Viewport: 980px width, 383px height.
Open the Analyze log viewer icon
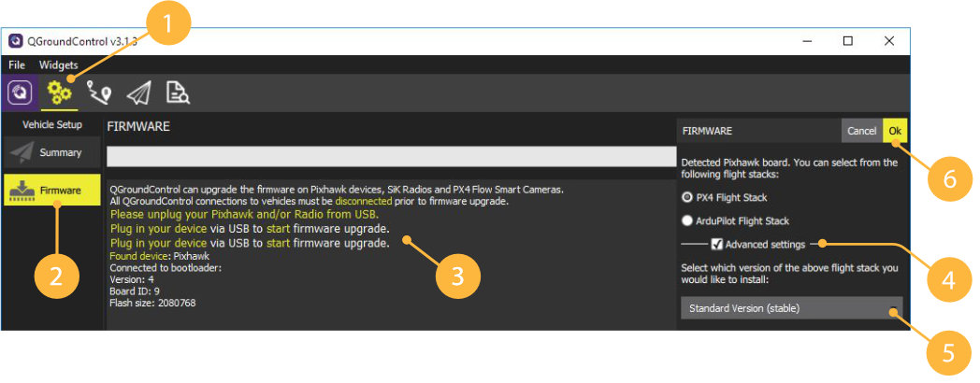coord(178,93)
